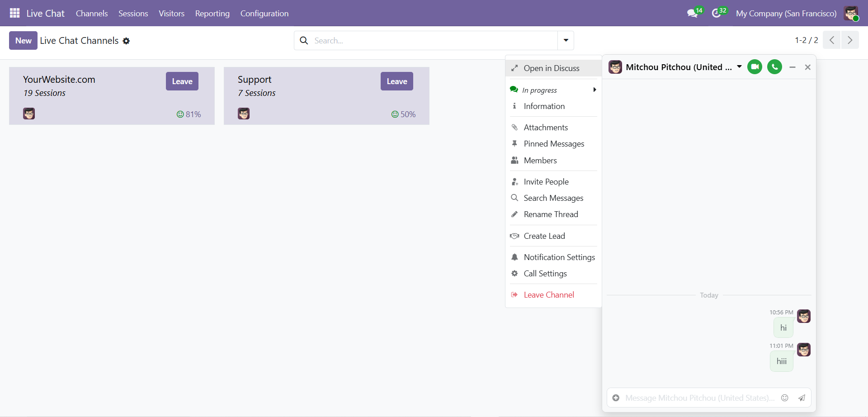Start a voice call with the phone icon
Screen dimensions: 868x417
tap(774, 67)
